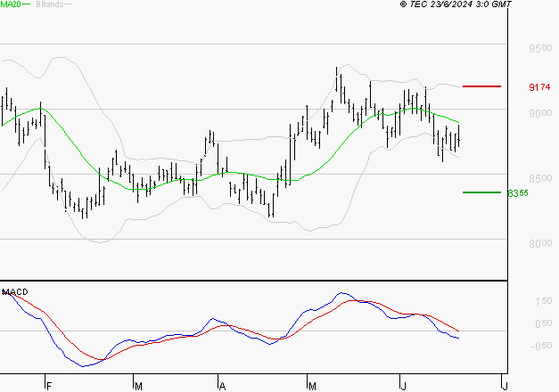This screenshot has height=392, width=559.
Task: Click the red 9174 resistance value
Action: 539,87
